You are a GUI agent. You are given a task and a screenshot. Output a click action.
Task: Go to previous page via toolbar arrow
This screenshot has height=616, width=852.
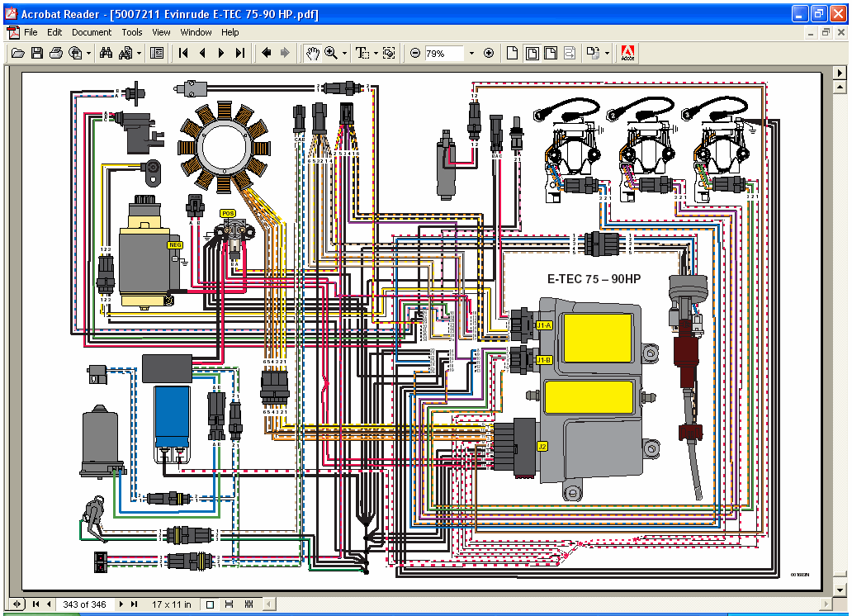coord(202,54)
